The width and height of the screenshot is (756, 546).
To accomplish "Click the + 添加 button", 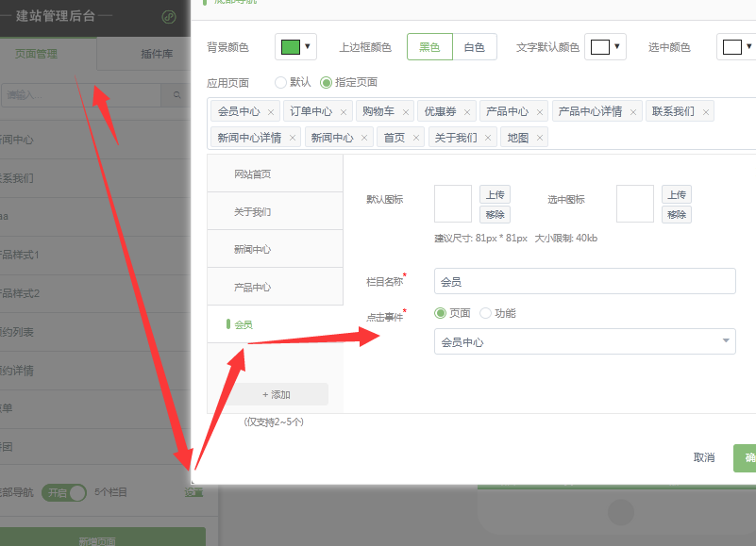I will point(276,394).
